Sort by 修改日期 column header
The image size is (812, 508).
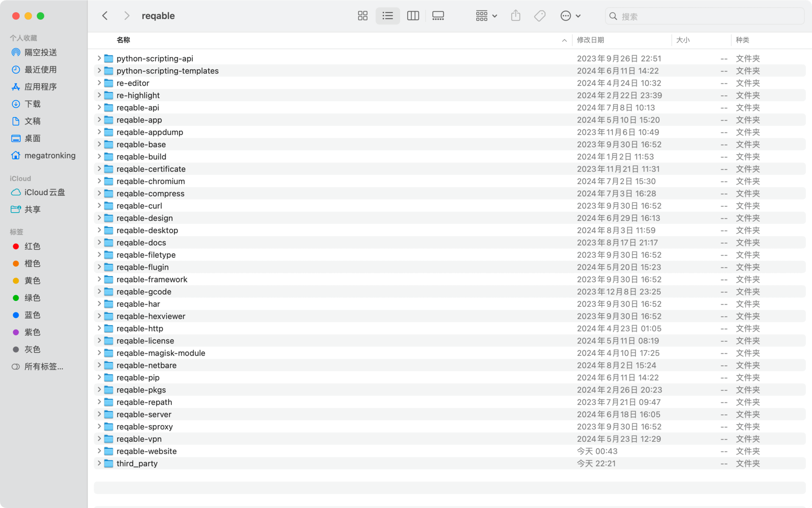click(590, 40)
